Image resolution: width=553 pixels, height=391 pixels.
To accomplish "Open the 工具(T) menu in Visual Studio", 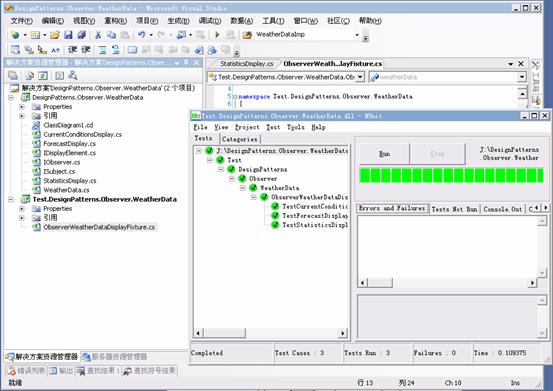I will click(x=273, y=21).
